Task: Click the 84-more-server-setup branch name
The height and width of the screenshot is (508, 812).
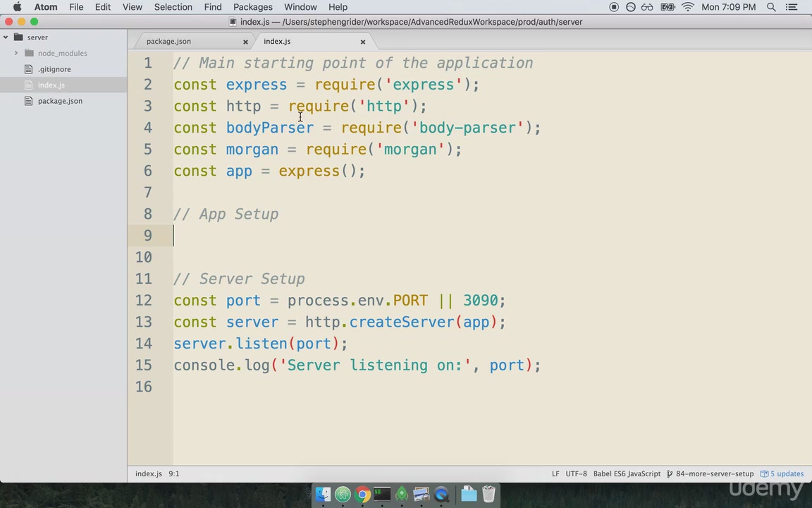Action: click(715, 473)
